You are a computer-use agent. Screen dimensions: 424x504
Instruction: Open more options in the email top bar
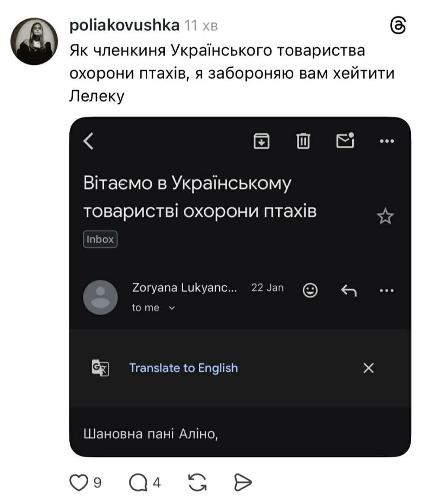click(387, 142)
